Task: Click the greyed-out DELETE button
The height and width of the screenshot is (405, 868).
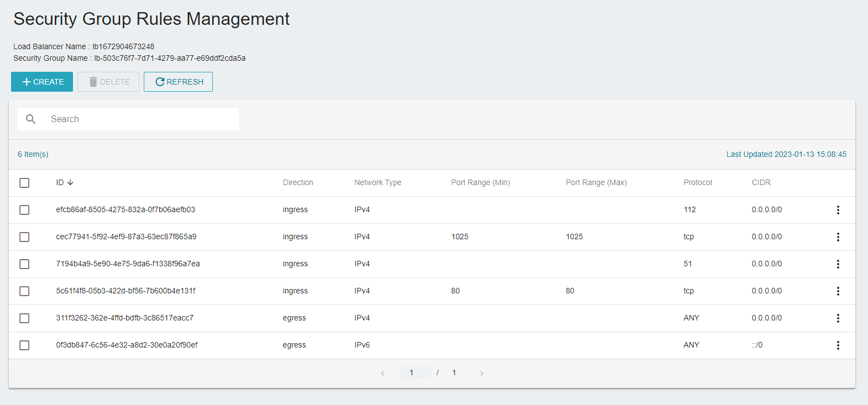Action: click(x=108, y=82)
